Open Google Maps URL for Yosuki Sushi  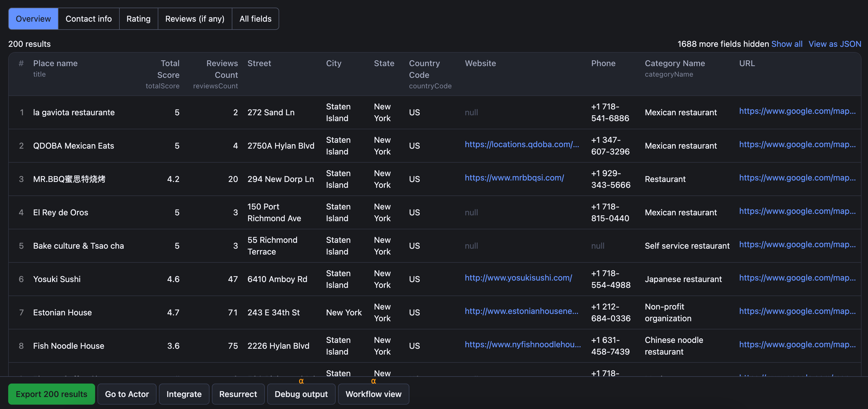coord(797,278)
